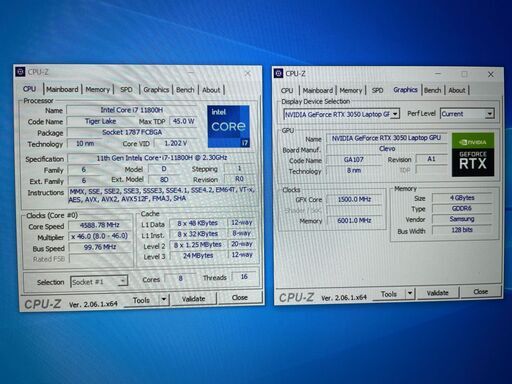The width and height of the screenshot is (512, 384).
Task: Open the Perf Level Current dropdown
Action: 467,114
